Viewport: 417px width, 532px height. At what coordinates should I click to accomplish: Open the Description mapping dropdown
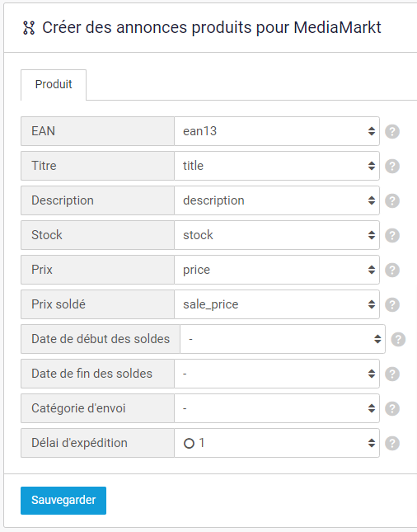[277, 200]
